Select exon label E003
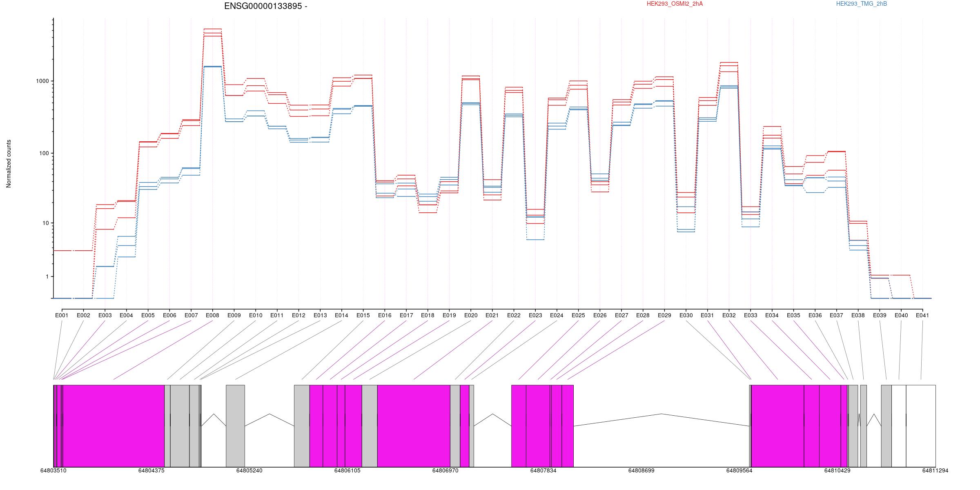The width and height of the screenshot is (980, 490). pyautogui.click(x=105, y=315)
